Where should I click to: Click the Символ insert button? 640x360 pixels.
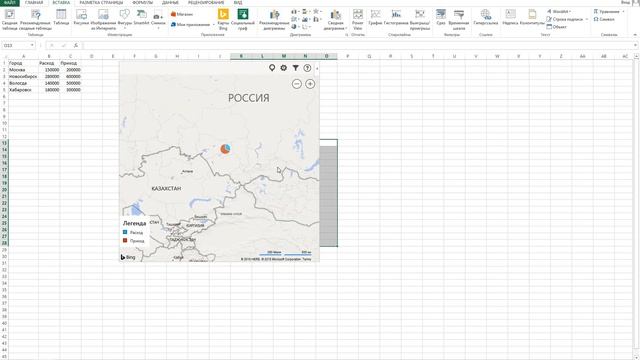point(604,19)
